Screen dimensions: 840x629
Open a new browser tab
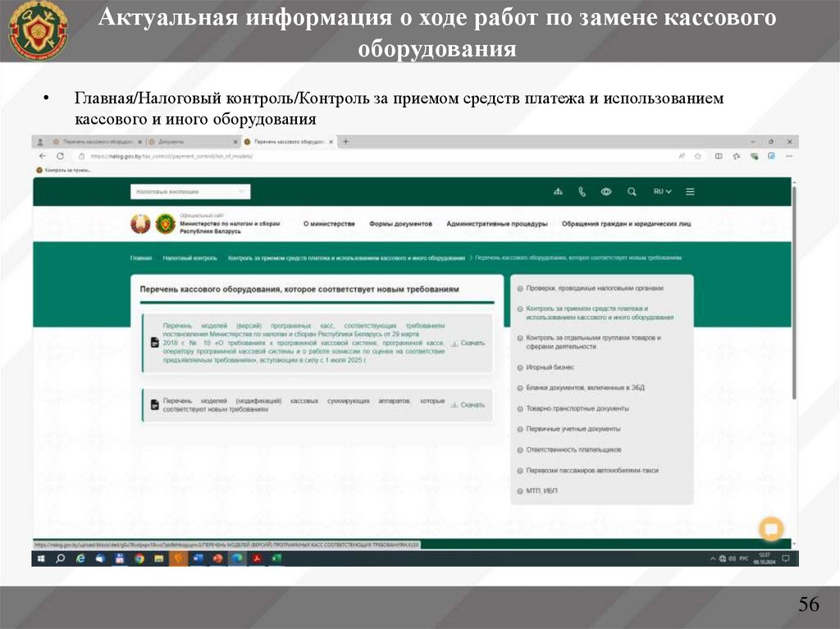click(345, 141)
